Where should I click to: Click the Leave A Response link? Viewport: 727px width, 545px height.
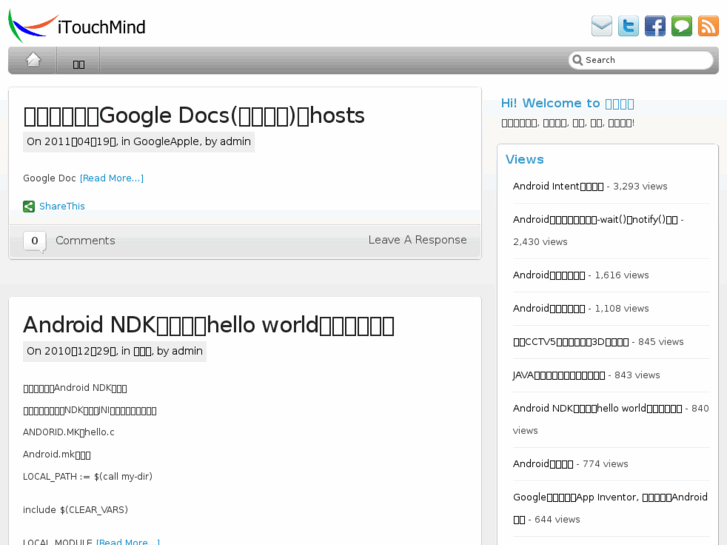tap(417, 240)
